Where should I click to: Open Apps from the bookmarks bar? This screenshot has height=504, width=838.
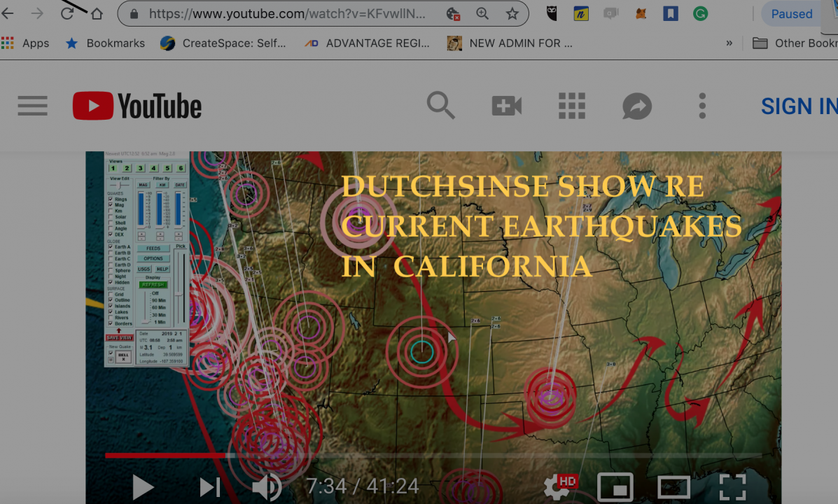pyautogui.click(x=25, y=43)
